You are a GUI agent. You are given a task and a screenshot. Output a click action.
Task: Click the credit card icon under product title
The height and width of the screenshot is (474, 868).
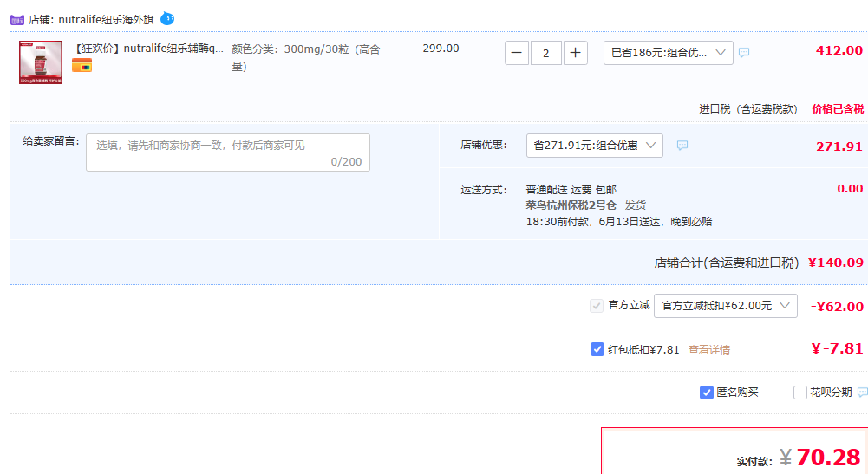(x=82, y=66)
